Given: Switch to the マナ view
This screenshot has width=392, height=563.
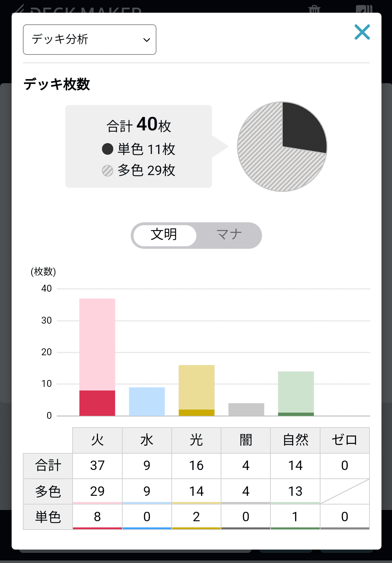Looking at the screenshot, I should click(229, 235).
